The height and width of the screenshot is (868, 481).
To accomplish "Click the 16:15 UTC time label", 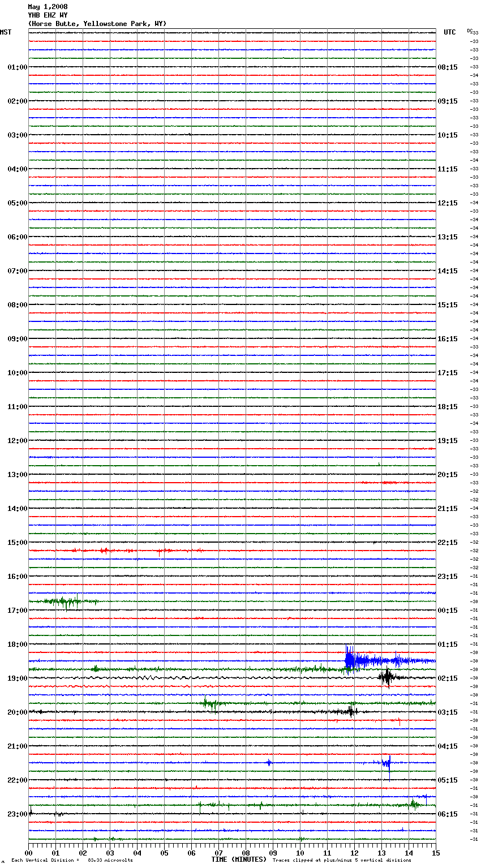I will 448,339.
